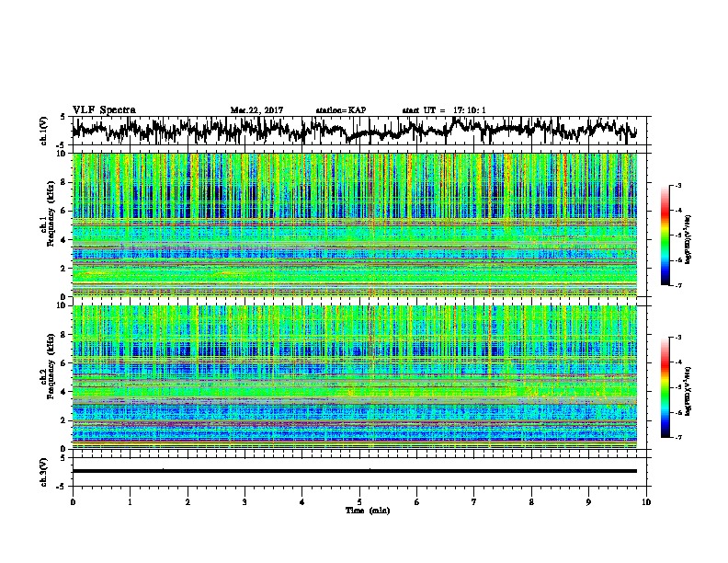Click the "-7" label on ch.2 color bar
Screen dimensions: 728x563
677,437
